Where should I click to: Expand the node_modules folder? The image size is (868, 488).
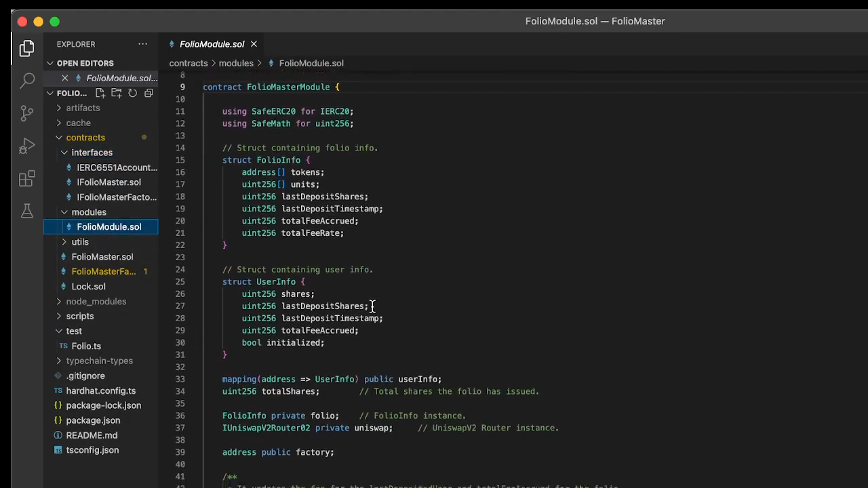pos(96,302)
